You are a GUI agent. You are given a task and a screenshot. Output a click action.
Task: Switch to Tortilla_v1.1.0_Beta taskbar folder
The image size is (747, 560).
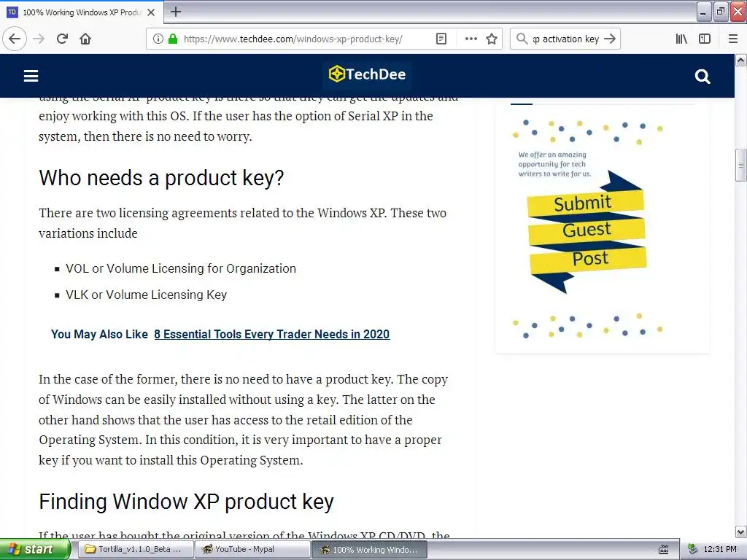coord(135,549)
